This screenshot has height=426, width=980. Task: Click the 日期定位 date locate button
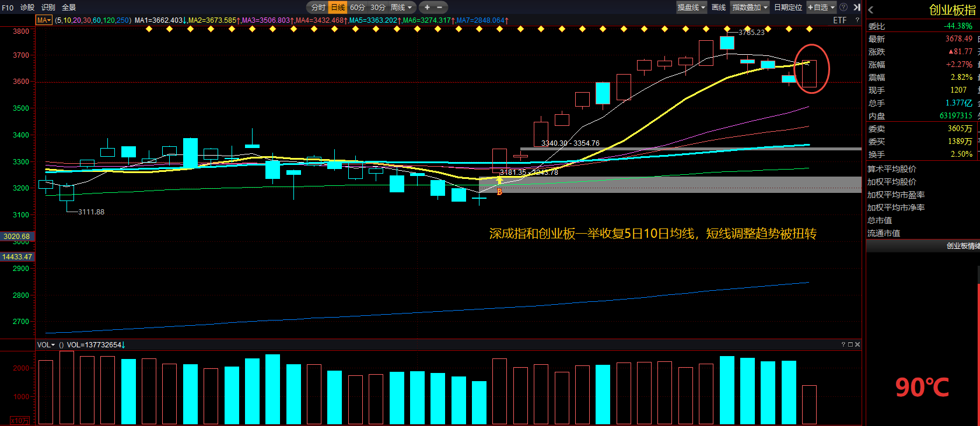(x=788, y=8)
